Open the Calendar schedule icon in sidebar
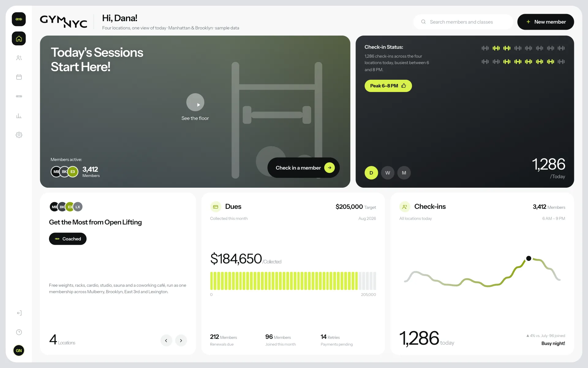The image size is (588, 368). coord(19,77)
